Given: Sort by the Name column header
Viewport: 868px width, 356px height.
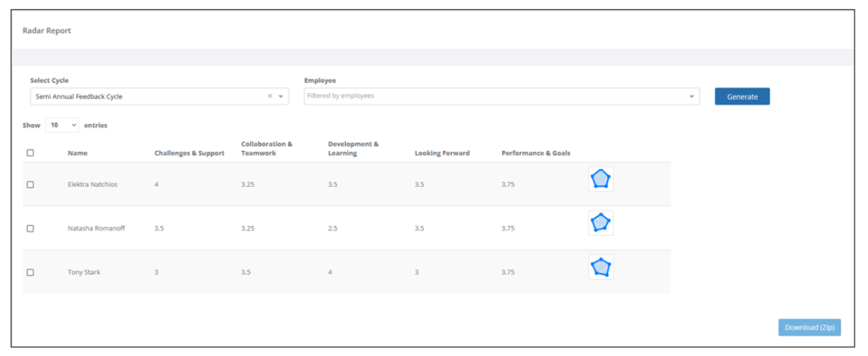Looking at the screenshot, I should 77,153.
